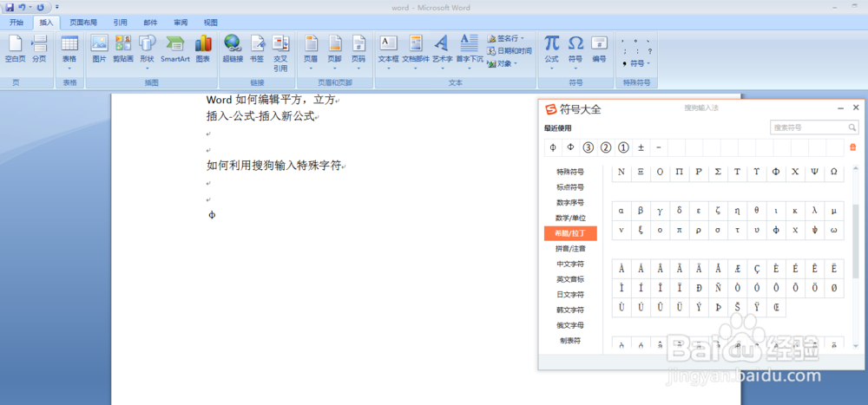Switch to the 页面布局 tab
This screenshot has height=405, width=868.
click(83, 23)
